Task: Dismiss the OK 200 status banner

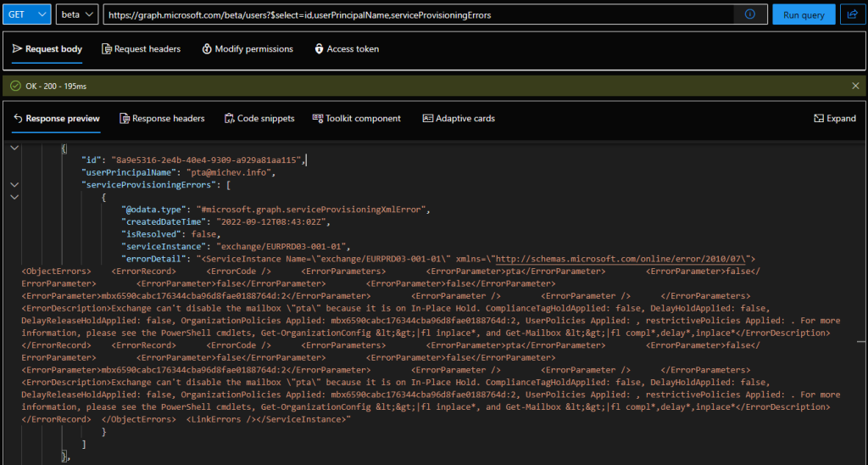Action: [x=855, y=86]
